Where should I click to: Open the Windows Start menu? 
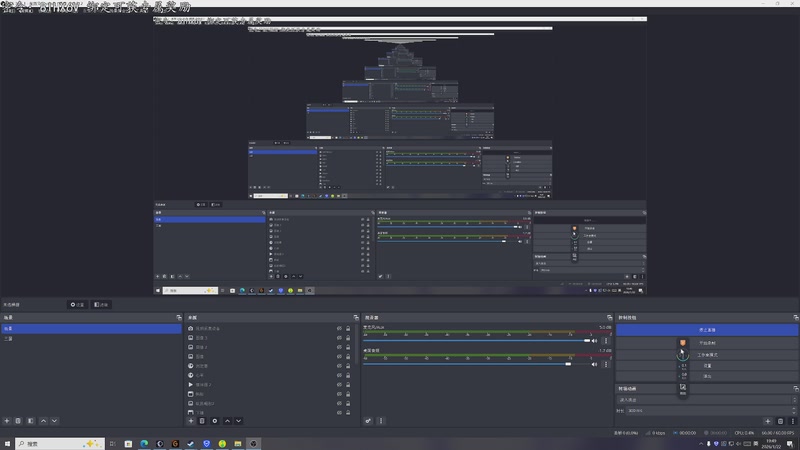click(7, 444)
